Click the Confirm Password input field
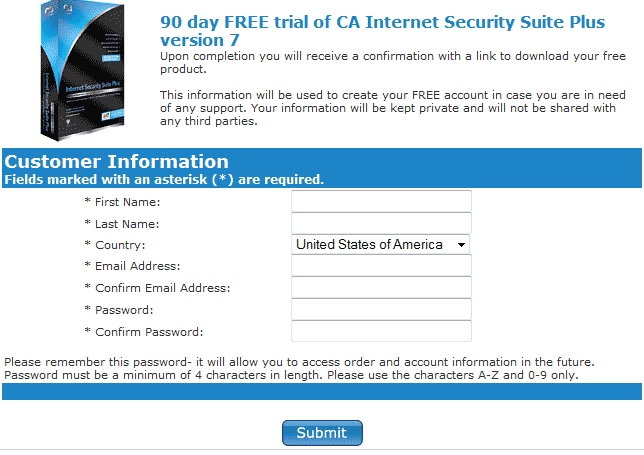644x455 pixels. [381, 332]
